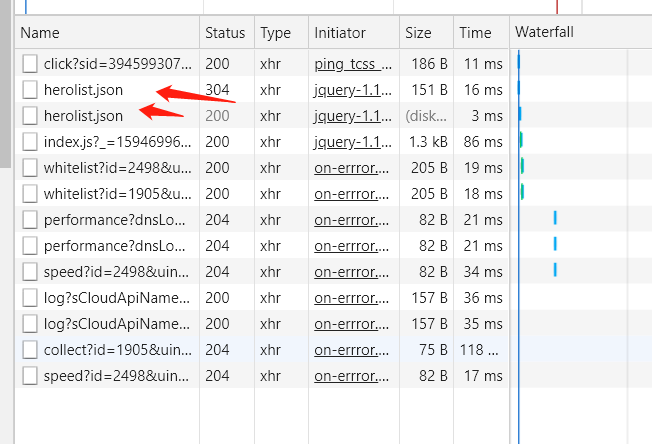Click the file icon beside collect?id=1905
Screen dimensions: 652x444
pyautogui.click(x=30, y=350)
